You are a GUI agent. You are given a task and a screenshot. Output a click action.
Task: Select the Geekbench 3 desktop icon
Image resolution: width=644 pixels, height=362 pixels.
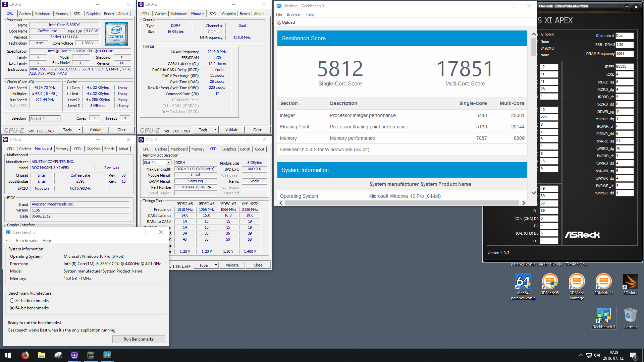[603, 318]
